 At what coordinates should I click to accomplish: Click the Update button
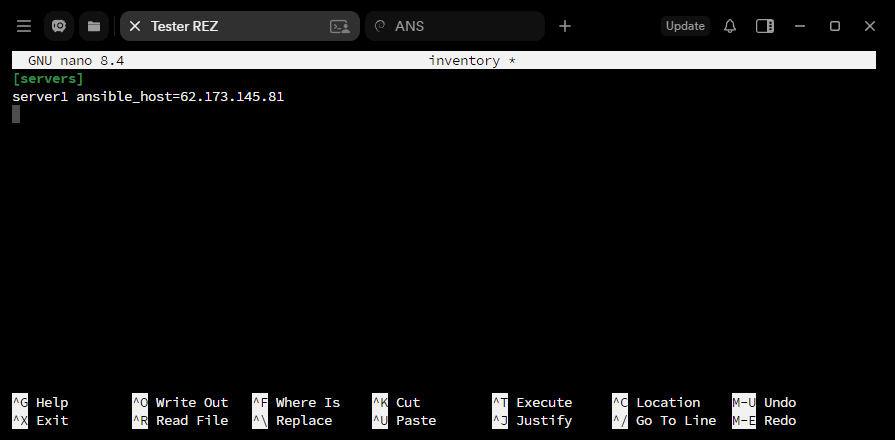pyautogui.click(x=685, y=26)
